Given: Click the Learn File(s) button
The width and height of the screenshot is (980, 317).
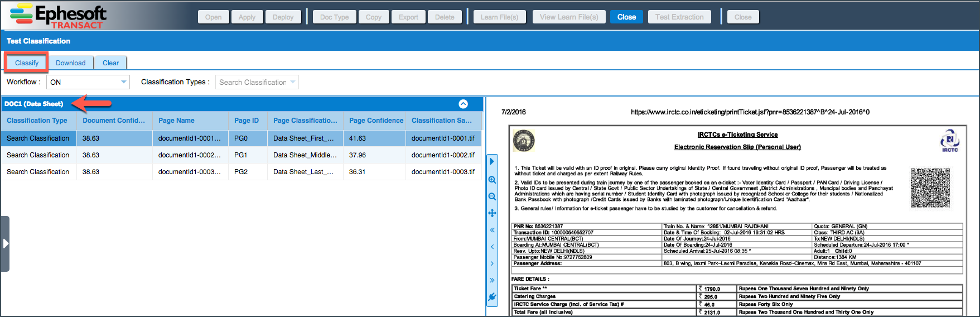Looking at the screenshot, I should click(500, 17).
